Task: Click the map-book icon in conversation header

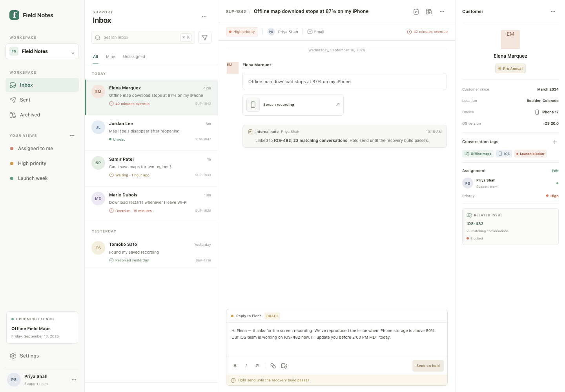Action: [x=429, y=12]
